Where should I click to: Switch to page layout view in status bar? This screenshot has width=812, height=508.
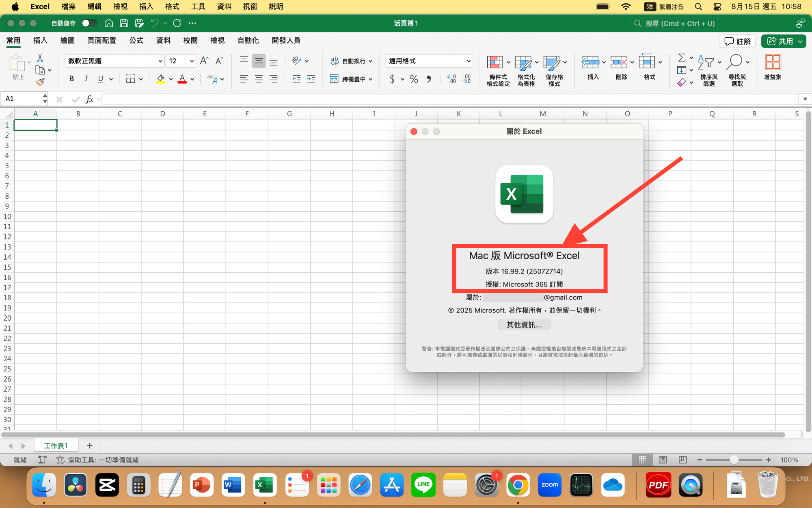point(663,460)
